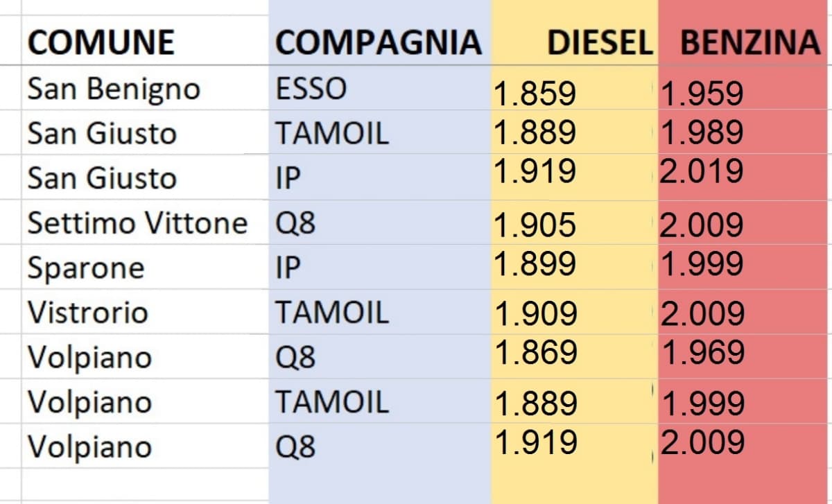Click diesel price 1.859

point(535,94)
